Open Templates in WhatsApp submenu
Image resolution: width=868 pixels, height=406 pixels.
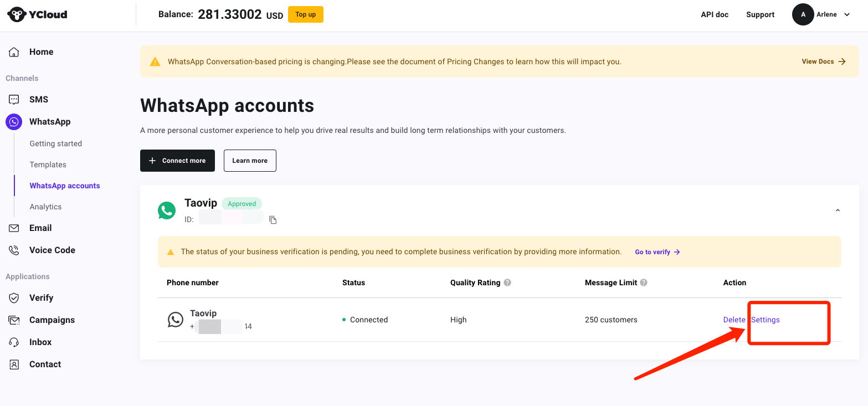click(48, 165)
